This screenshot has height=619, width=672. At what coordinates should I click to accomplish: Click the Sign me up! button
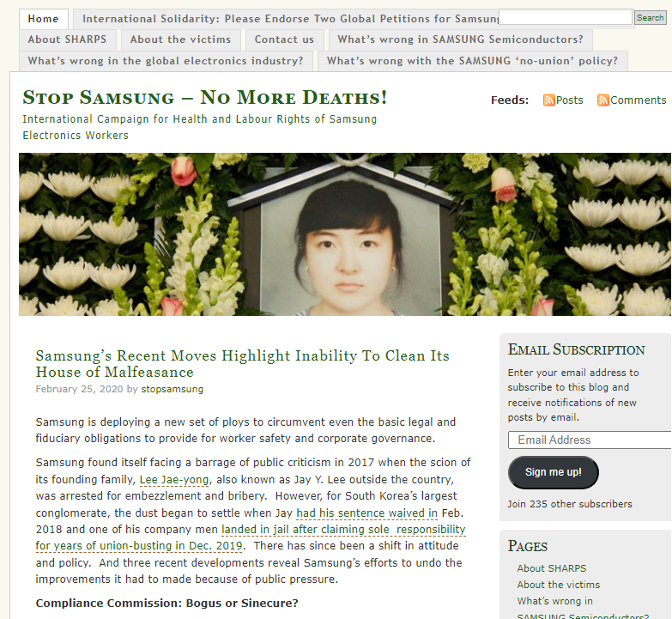[554, 472]
